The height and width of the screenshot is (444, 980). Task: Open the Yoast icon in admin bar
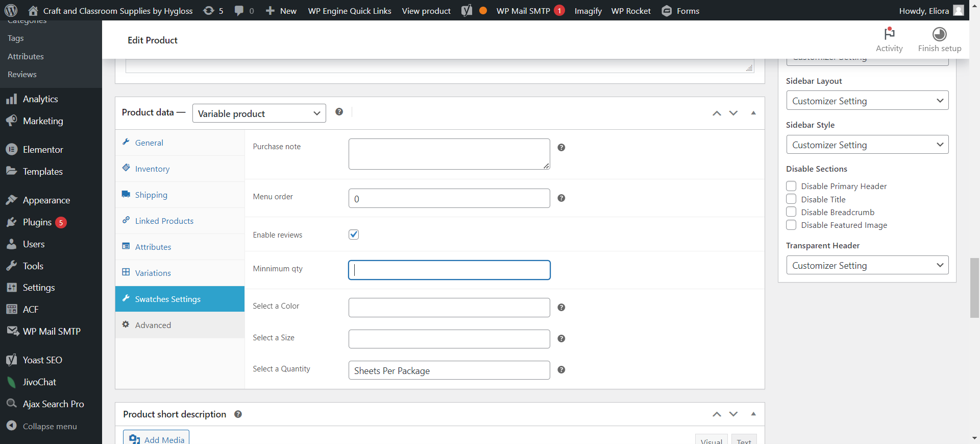[x=467, y=11]
